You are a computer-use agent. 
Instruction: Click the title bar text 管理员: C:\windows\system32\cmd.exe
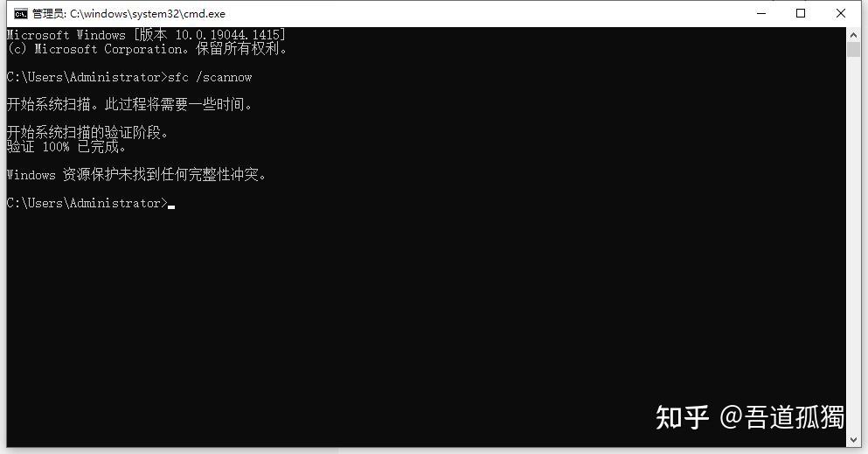pos(128,14)
